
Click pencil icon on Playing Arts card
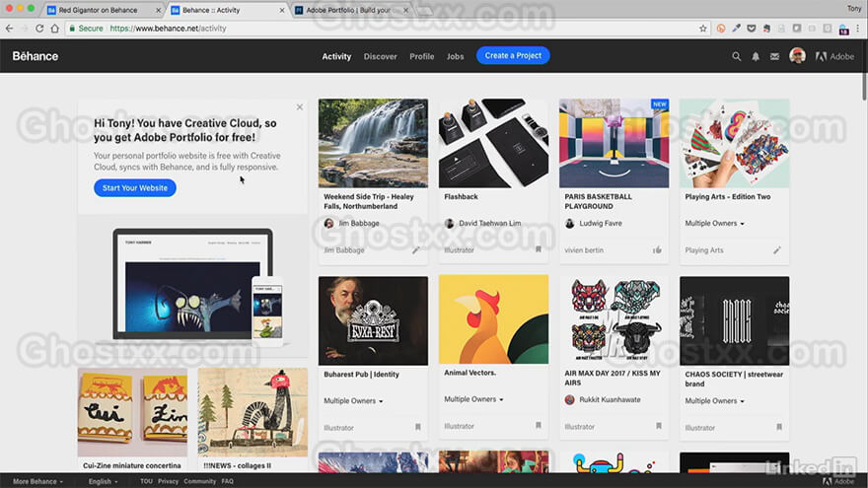point(777,250)
